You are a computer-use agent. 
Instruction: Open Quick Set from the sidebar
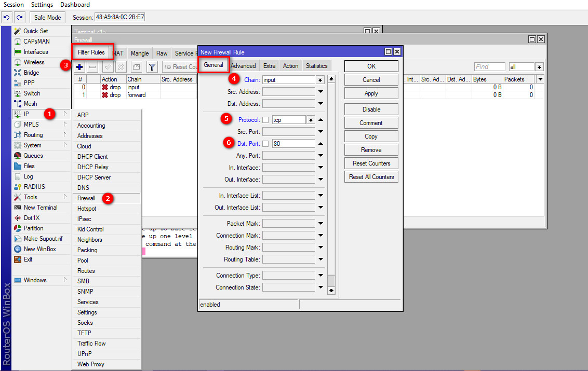tap(35, 31)
